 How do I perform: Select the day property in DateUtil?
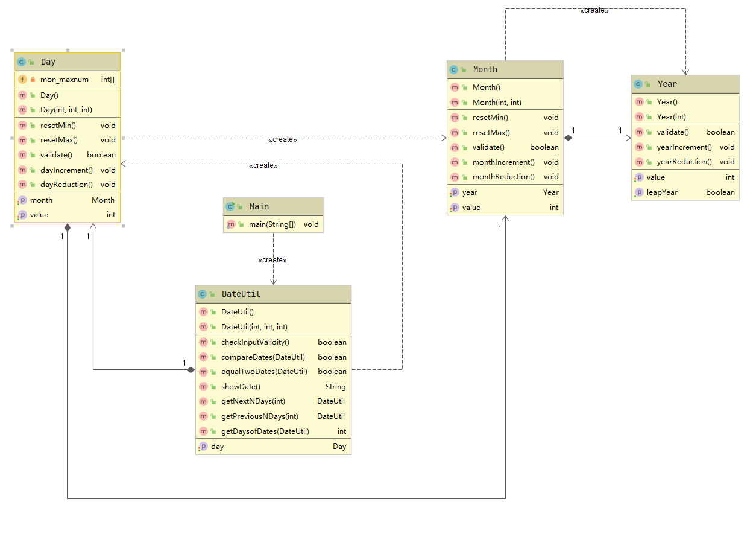pyautogui.click(x=273, y=447)
